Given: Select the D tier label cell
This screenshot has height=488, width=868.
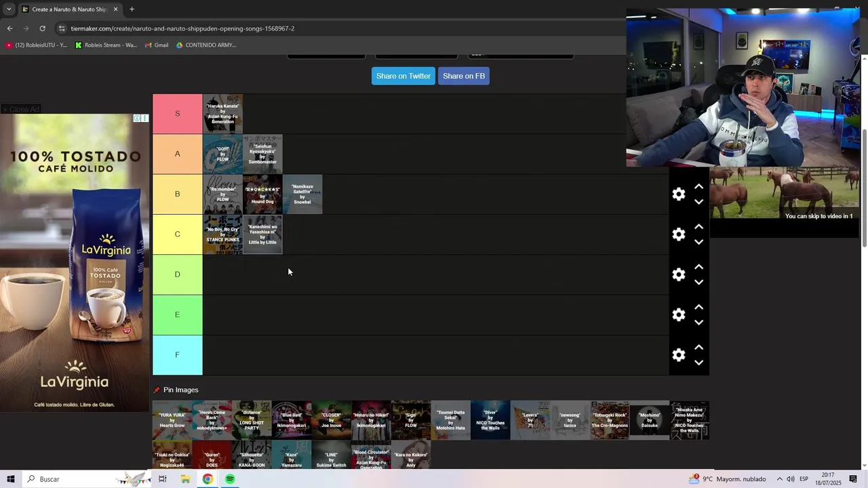Looking at the screenshot, I should pos(178,274).
